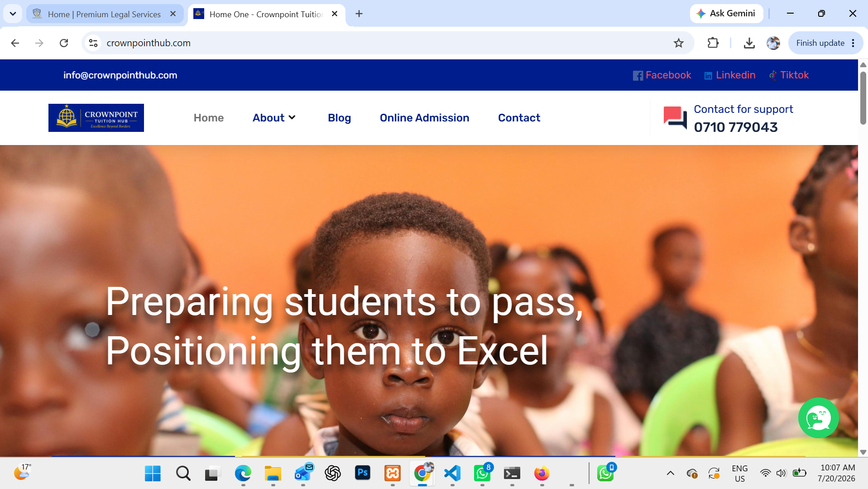The height and width of the screenshot is (489, 868).
Task: Open the weather widget showing 17°
Action: click(x=22, y=472)
